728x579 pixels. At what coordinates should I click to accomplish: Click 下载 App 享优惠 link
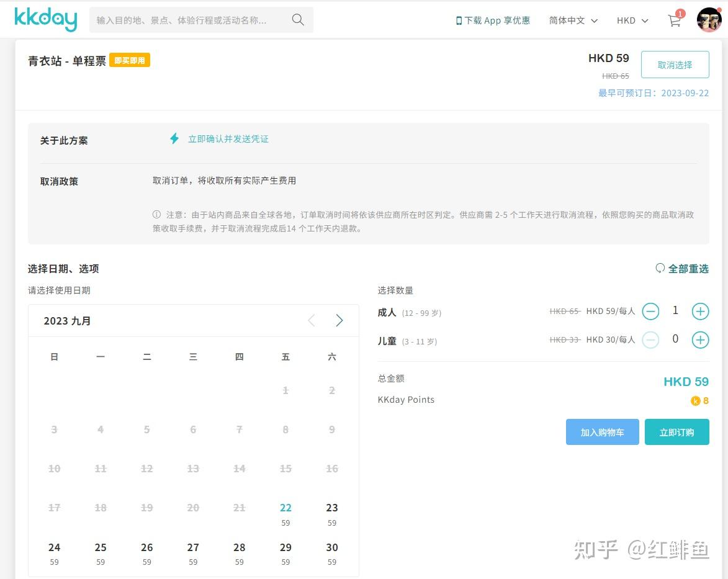coord(498,20)
